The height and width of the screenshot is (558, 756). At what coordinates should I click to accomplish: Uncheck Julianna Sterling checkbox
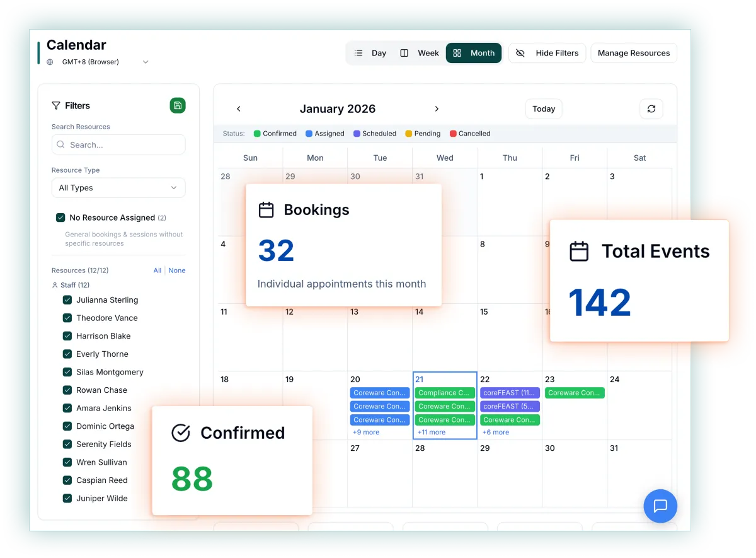[x=67, y=300]
